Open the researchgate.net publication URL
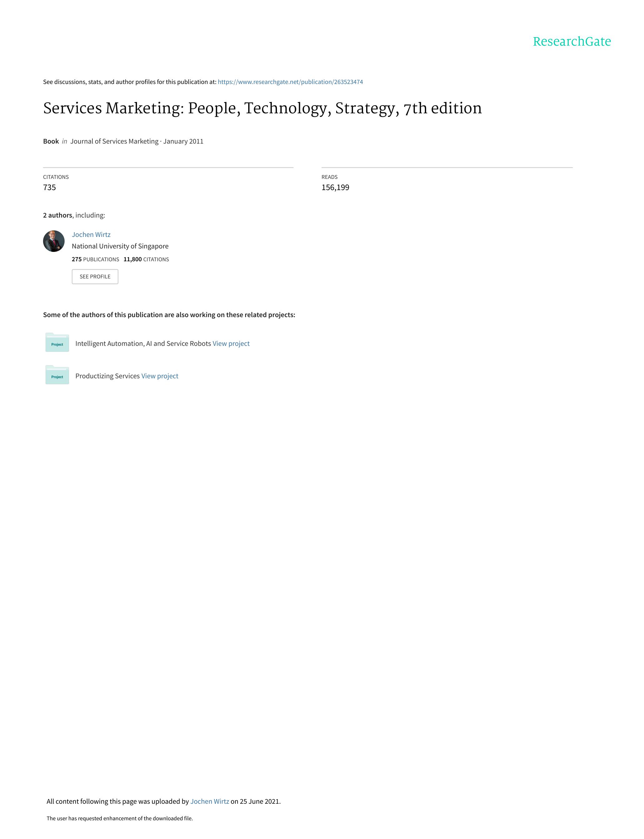 [290, 82]
